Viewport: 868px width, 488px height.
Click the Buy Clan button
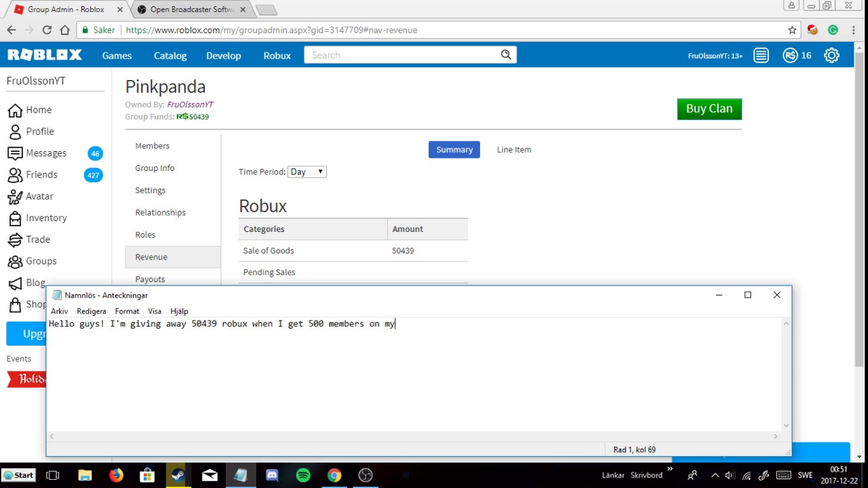[x=709, y=109]
